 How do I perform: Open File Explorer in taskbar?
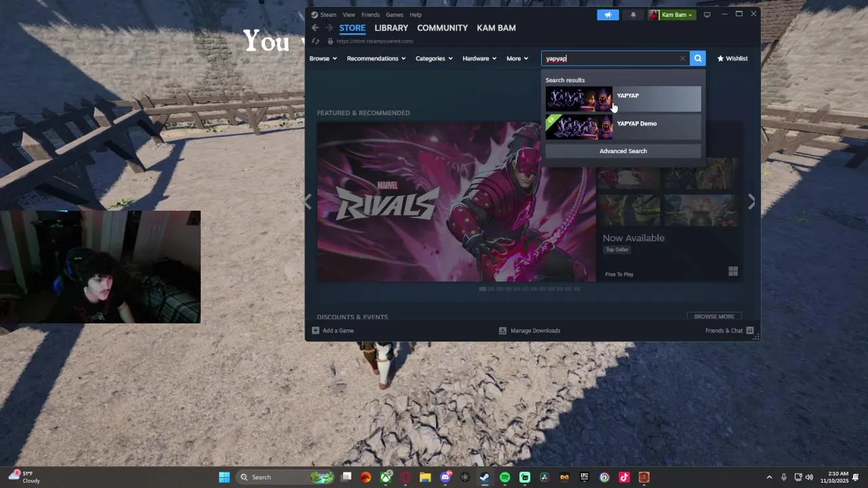[425, 477]
